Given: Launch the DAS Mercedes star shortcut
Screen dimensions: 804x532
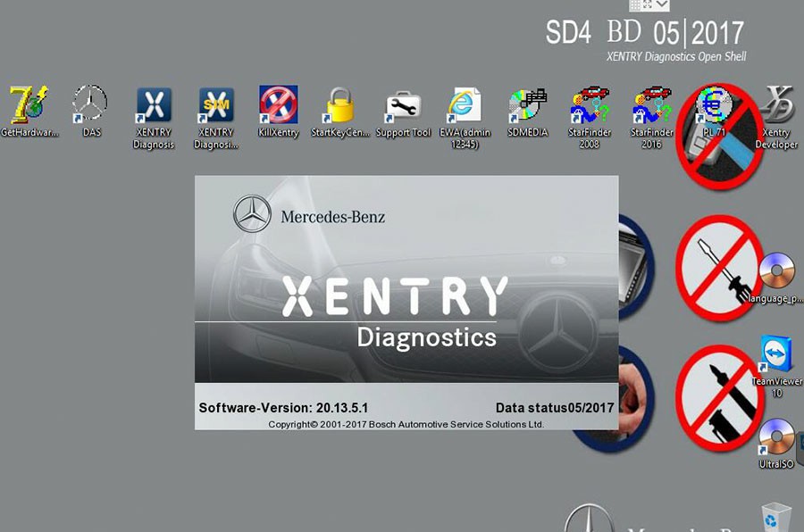Looking at the screenshot, I should pyautogui.click(x=90, y=104).
